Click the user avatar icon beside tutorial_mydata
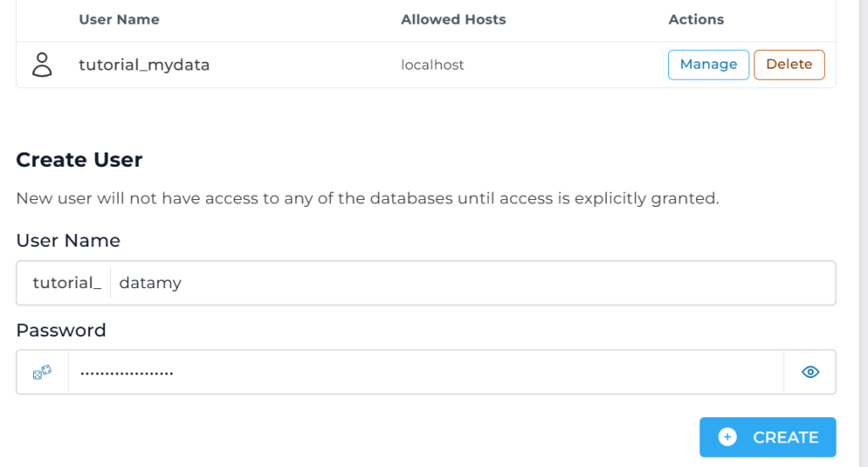 point(42,64)
